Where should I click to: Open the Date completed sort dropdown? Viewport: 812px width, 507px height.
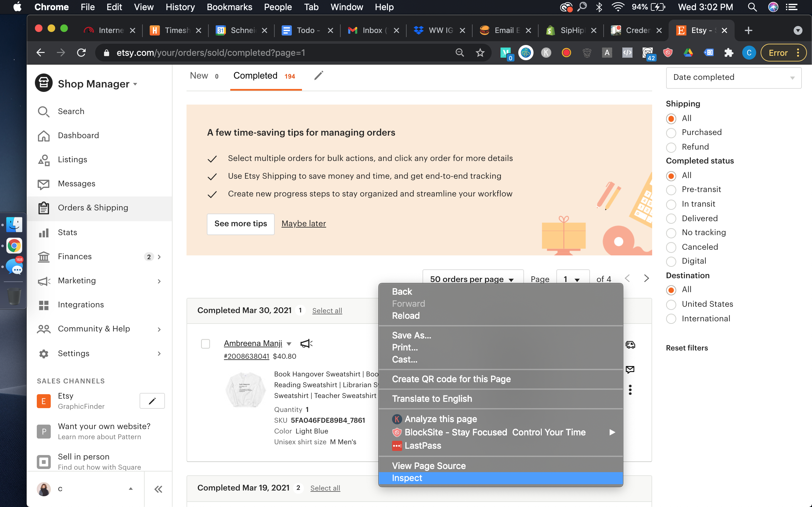click(x=734, y=77)
